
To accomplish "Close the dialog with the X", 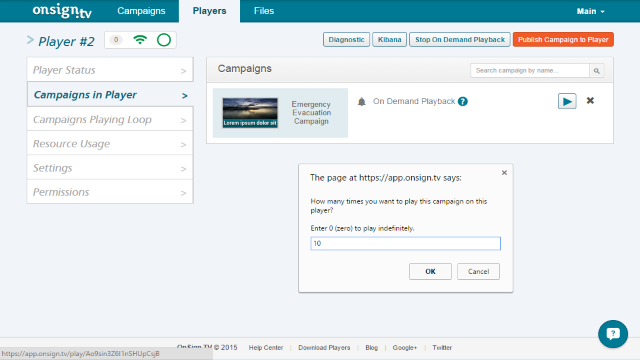I will (504, 173).
